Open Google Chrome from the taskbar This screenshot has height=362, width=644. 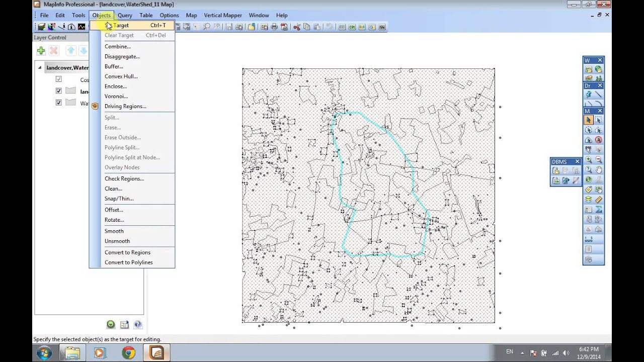128,353
